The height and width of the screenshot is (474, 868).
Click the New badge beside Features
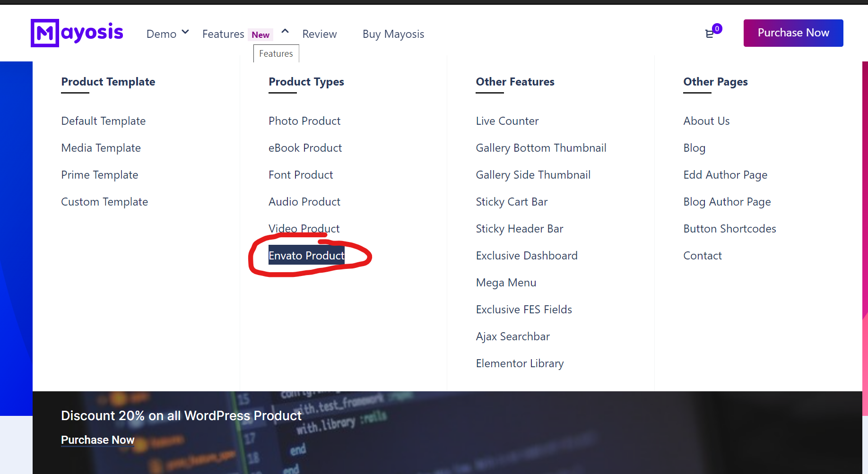click(x=260, y=34)
